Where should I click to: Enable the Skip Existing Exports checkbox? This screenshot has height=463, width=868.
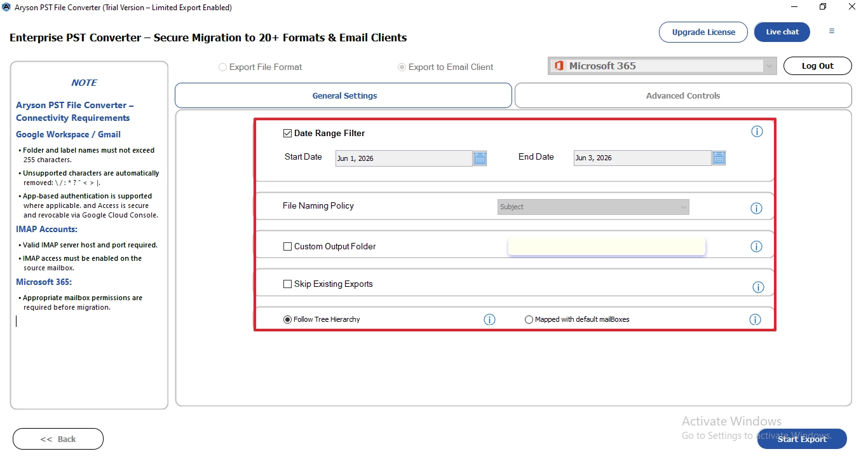pos(287,284)
